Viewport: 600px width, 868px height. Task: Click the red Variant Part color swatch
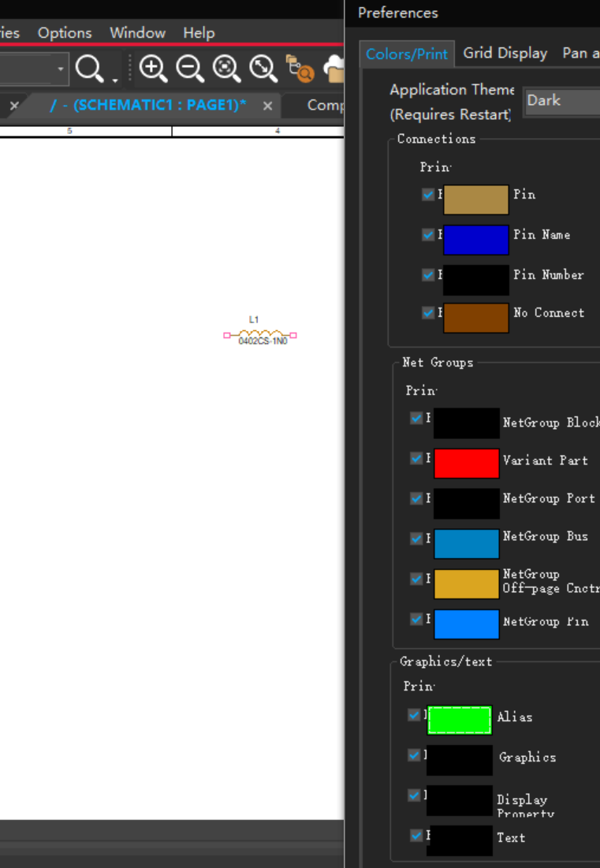466,464
